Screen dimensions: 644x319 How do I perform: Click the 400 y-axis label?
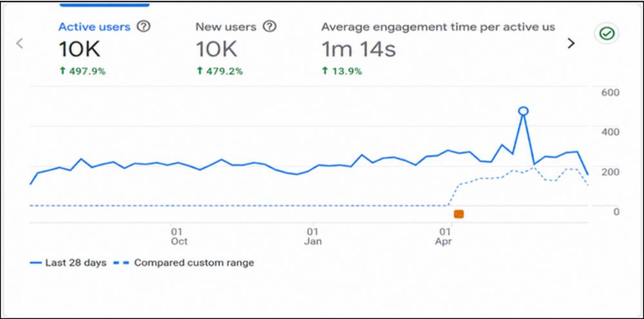(611, 132)
